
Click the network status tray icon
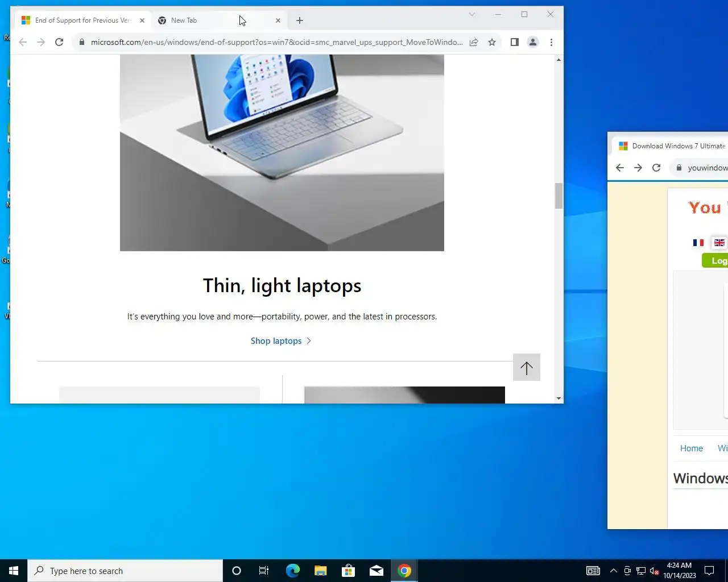pos(641,571)
